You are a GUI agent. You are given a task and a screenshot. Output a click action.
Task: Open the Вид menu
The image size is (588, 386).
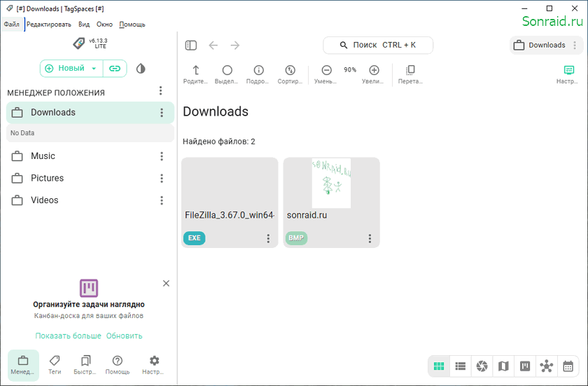tap(84, 25)
